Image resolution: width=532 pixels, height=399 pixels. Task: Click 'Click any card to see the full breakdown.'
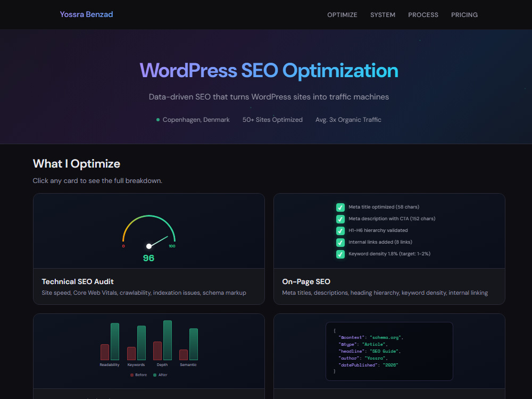(x=97, y=181)
